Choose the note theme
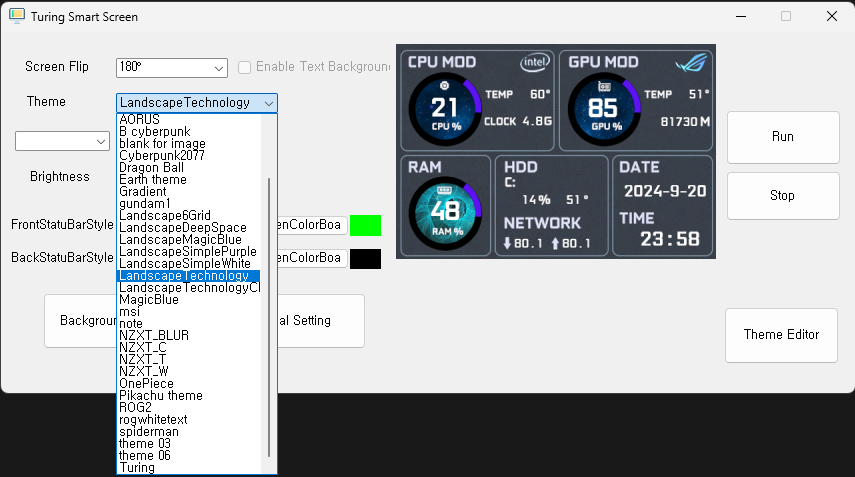Viewport: 855px width, 477px height. point(189,323)
